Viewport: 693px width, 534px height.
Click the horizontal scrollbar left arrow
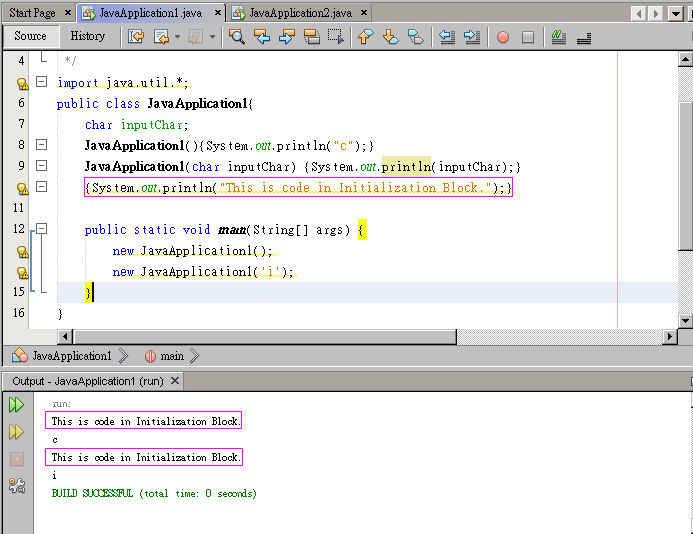(65, 336)
